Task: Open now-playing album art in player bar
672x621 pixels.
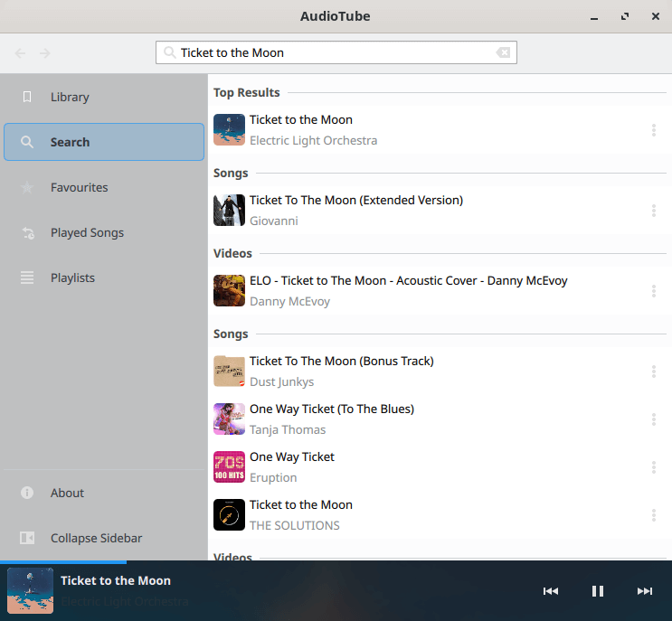Action: [31, 591]
